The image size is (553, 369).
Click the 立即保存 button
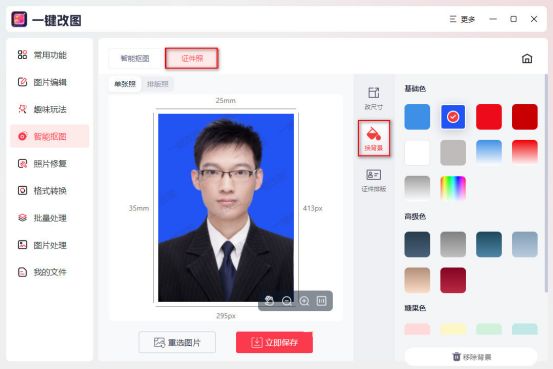click(274, 342)
